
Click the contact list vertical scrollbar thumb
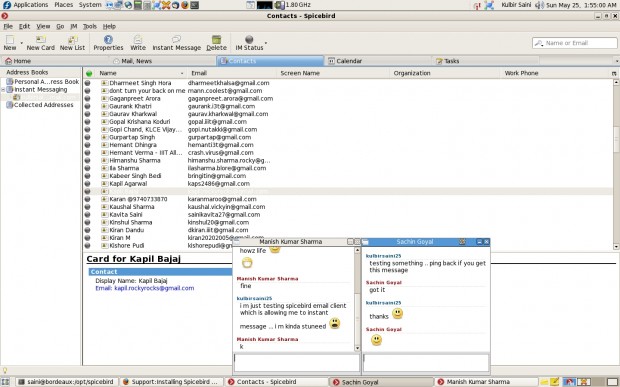coord(616,139)
